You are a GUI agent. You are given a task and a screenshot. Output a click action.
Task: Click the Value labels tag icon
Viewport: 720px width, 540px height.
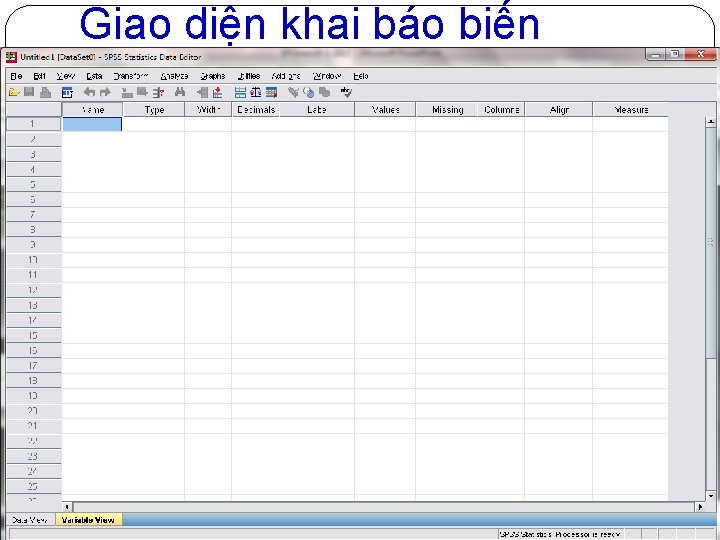point(293,93)
